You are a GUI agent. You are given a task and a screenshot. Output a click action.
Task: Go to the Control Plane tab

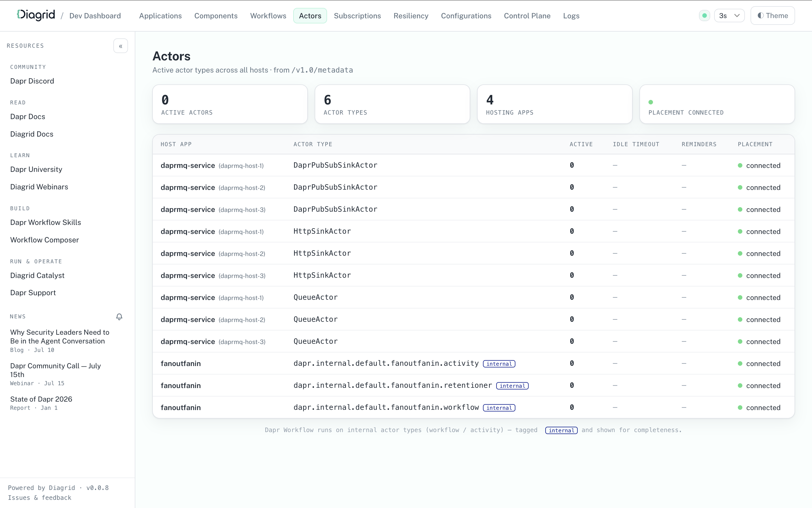(527, 16)
